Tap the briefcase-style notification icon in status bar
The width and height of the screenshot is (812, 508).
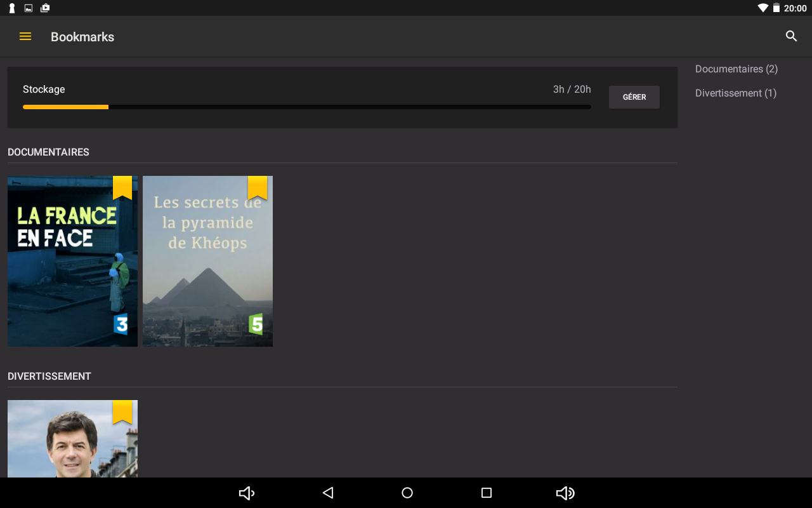45,8
